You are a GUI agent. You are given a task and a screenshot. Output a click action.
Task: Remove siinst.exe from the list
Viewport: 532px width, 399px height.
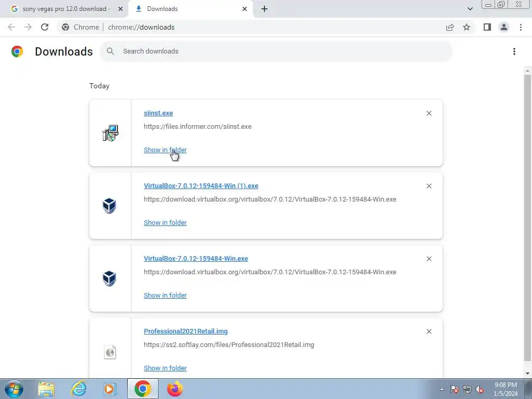click(429, 113)
